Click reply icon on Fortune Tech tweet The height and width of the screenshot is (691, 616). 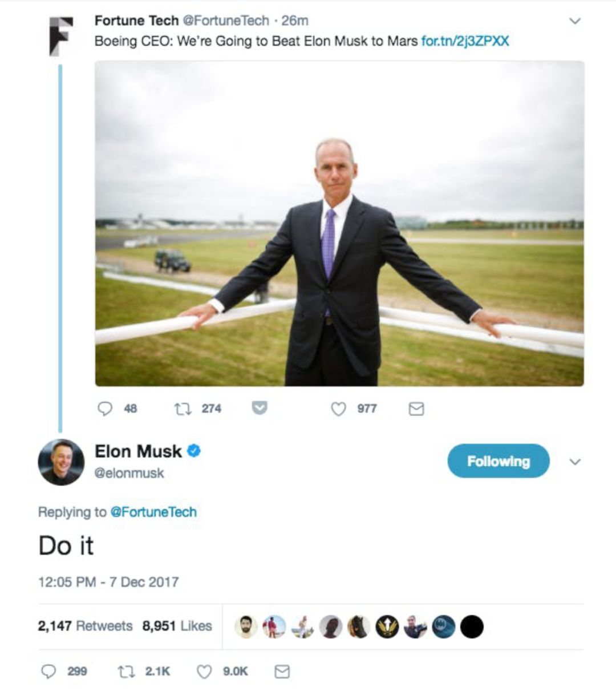coord(106,409)
